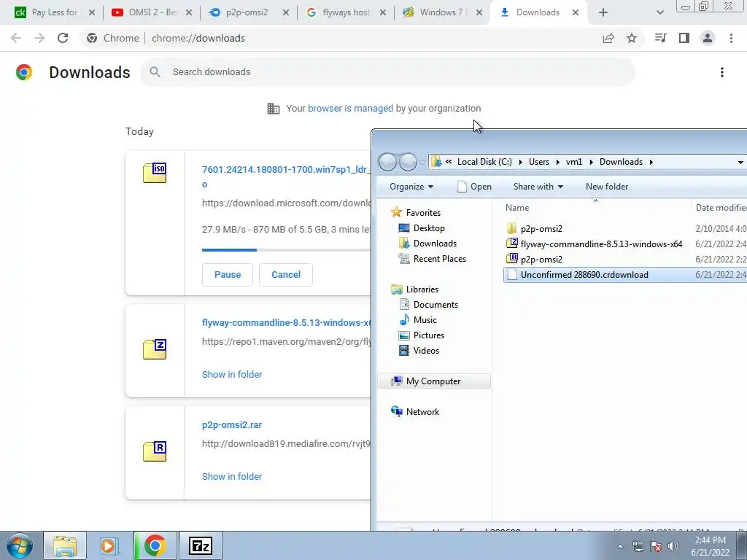
Task: Open a new Chrome tab
Action: [x=603, y=12]
